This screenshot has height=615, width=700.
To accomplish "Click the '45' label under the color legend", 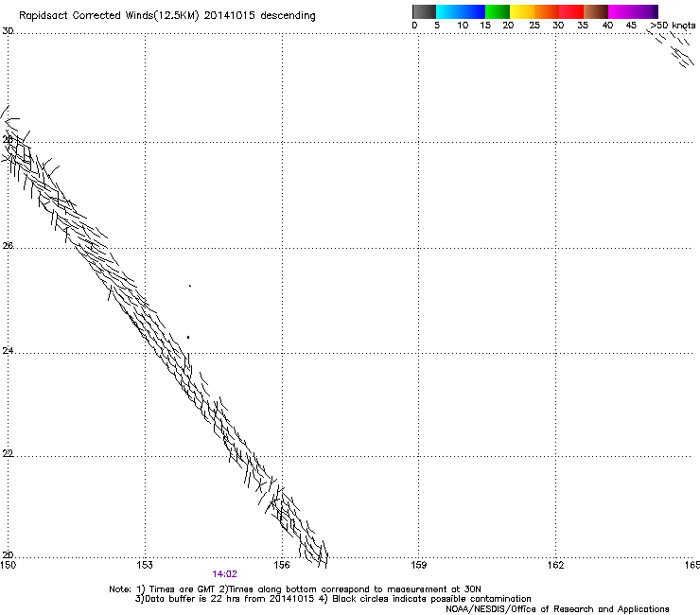I will [x=631, y=25].
